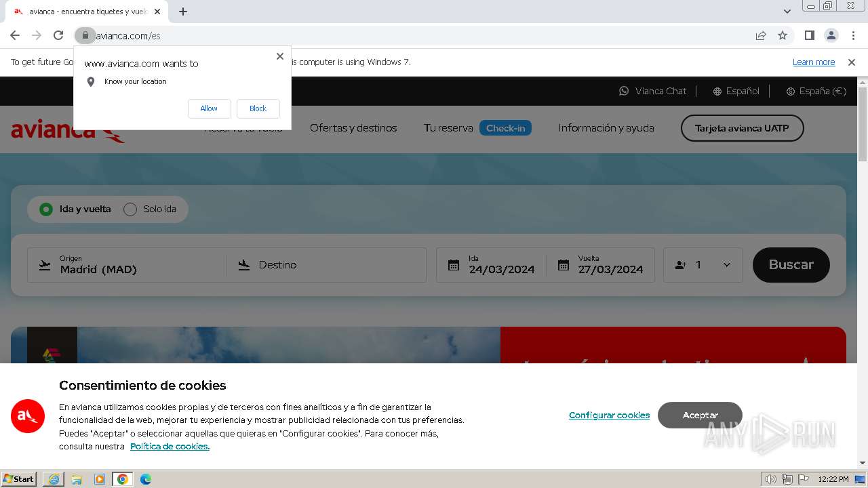Screen dimensions: 868x488
Task: Dismiss the Chrome update info bar
Action: [852, 62]
